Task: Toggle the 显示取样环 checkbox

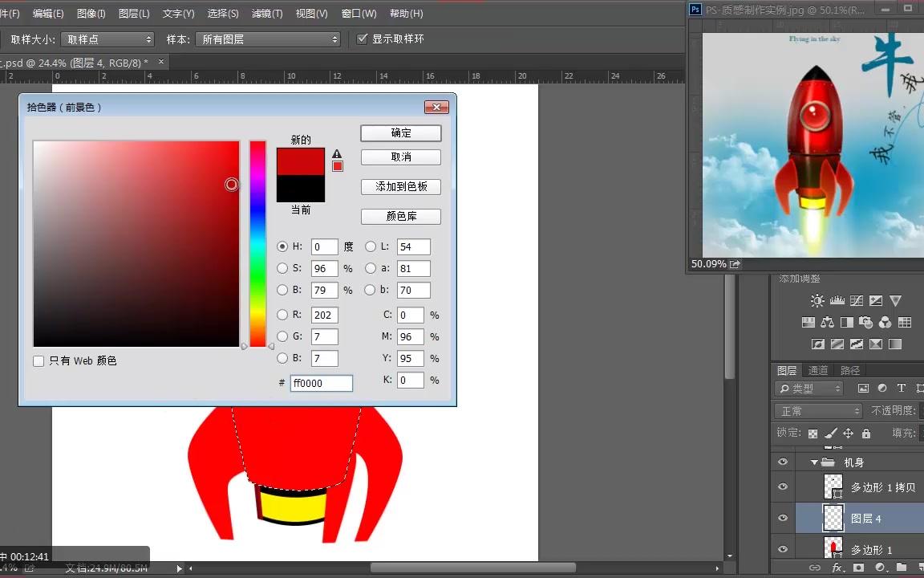Action: pyautogui.click(x=363, y=38)
